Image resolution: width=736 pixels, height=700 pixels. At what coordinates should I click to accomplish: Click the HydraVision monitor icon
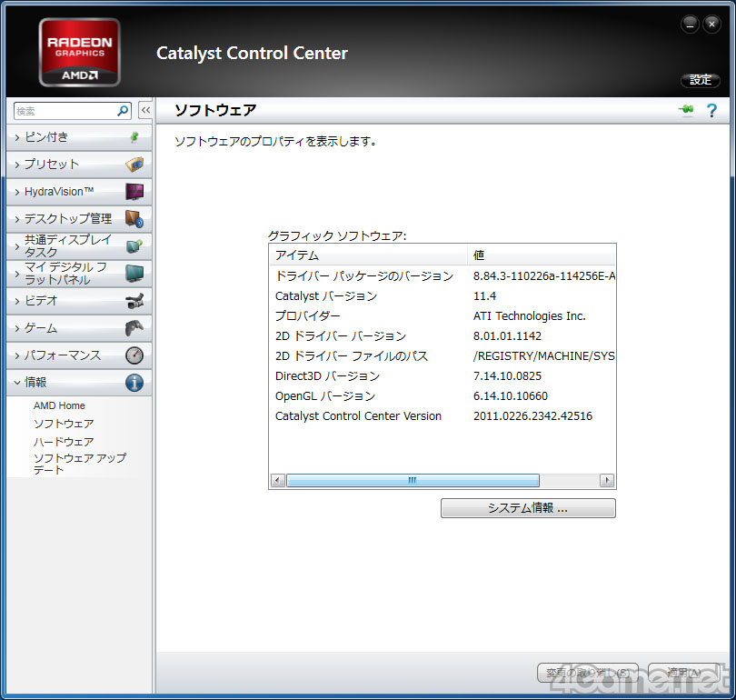click(x=134, y=192)
